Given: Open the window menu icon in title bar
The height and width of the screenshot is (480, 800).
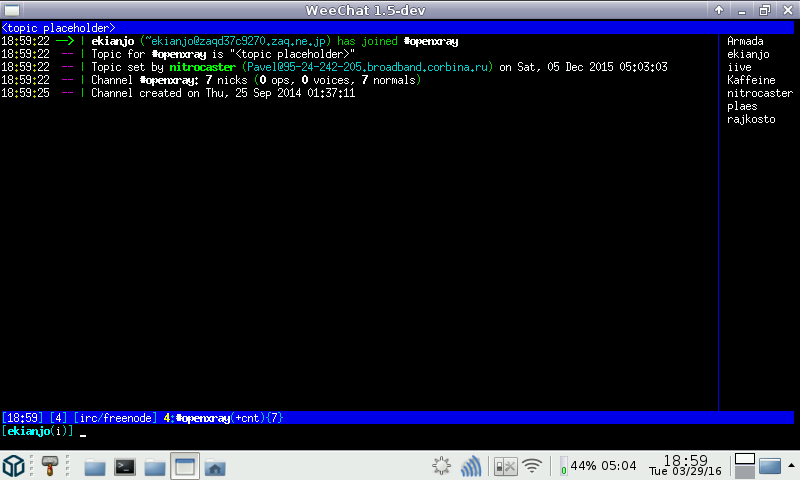Looking at the screenshot, I should (12, 10).
